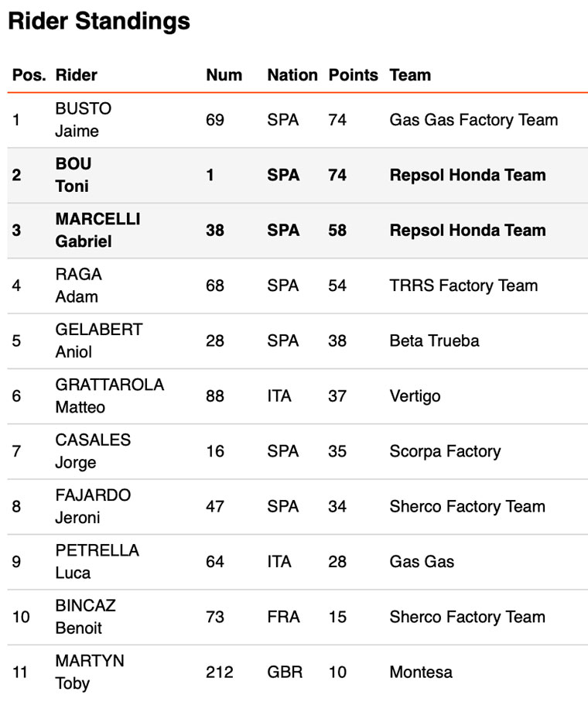Click the Nation column header

point(292,75)
